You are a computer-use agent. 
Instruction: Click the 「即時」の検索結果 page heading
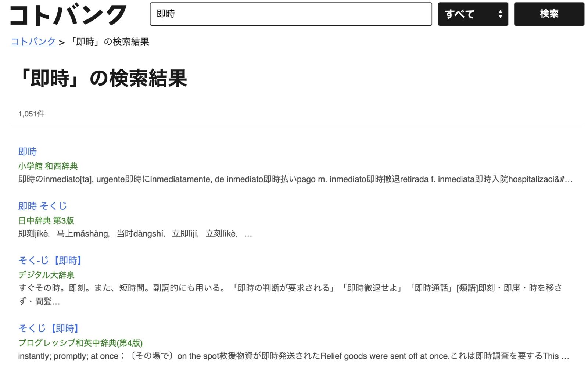tap(103, 78)
